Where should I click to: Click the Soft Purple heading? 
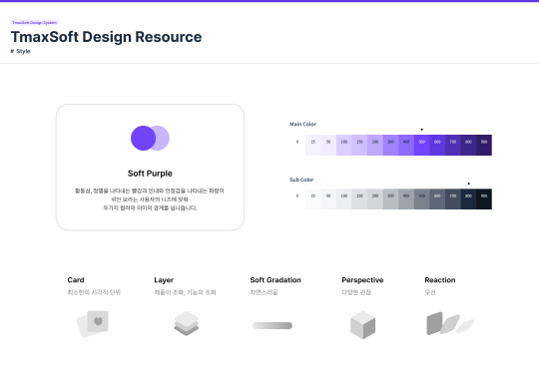[150, 174]
